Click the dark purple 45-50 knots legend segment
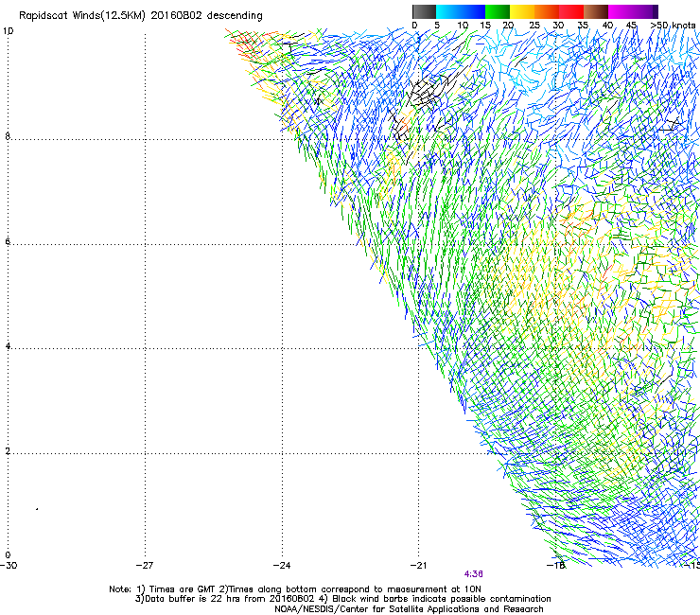The height and width of the screenshot is (615, 700). pos(645,11)
